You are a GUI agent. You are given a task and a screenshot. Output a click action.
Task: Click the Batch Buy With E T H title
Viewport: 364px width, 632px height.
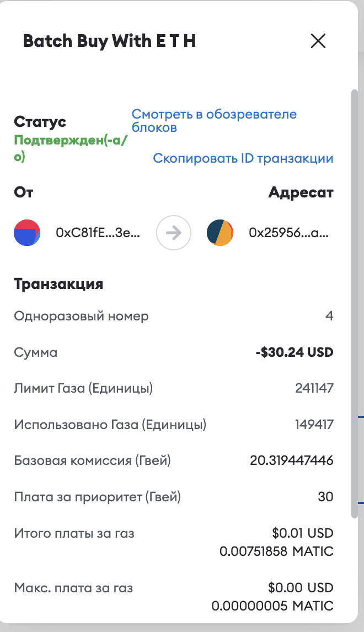(109, 41)
